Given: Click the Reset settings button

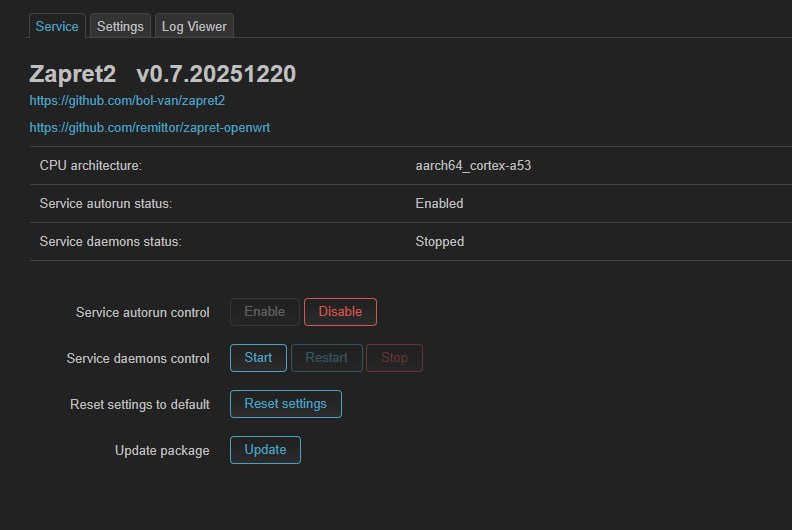Looking at the screenshot, I should 286,404.
